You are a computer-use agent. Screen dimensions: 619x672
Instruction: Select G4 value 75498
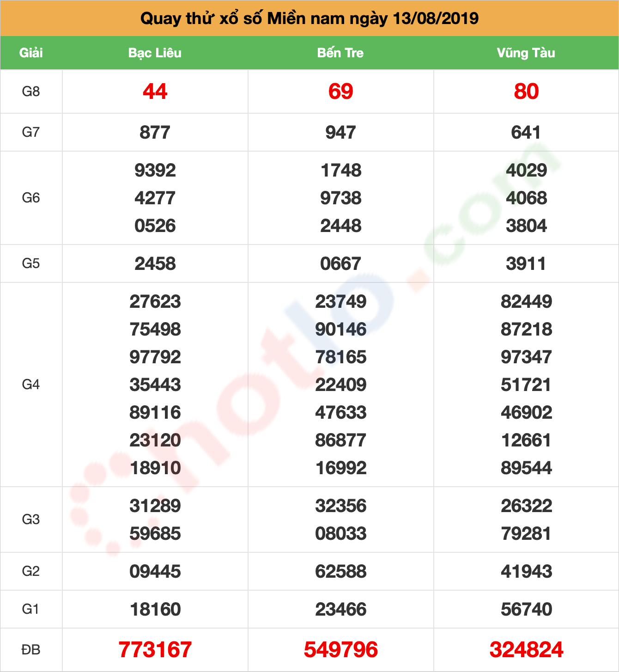point(155,330)
